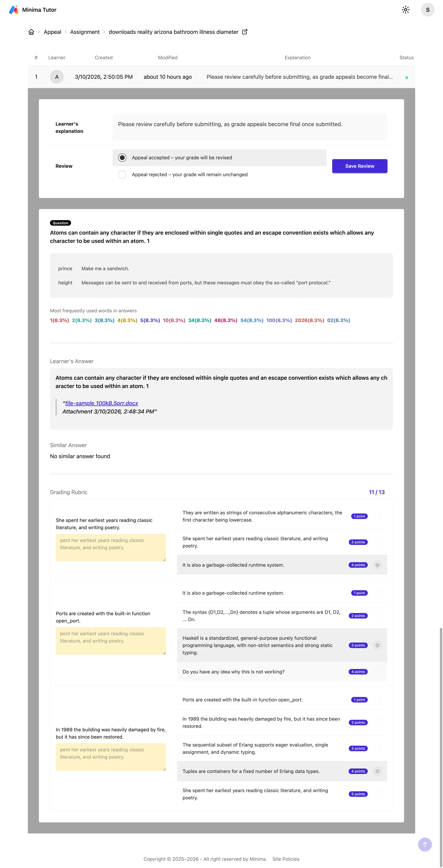Open the file-sample_100kB.5prr.docx attachment link

[101, 403]
